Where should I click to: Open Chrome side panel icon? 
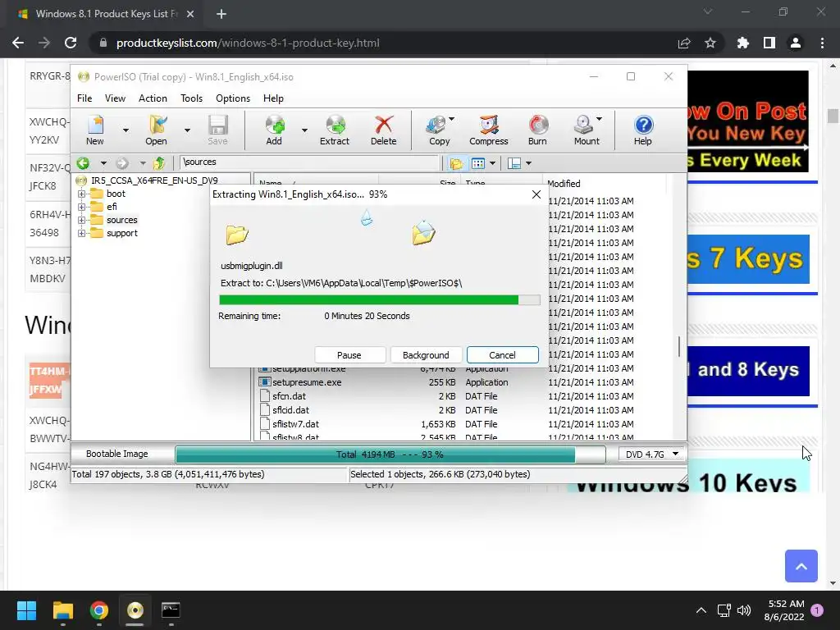(x=769, y=43)
